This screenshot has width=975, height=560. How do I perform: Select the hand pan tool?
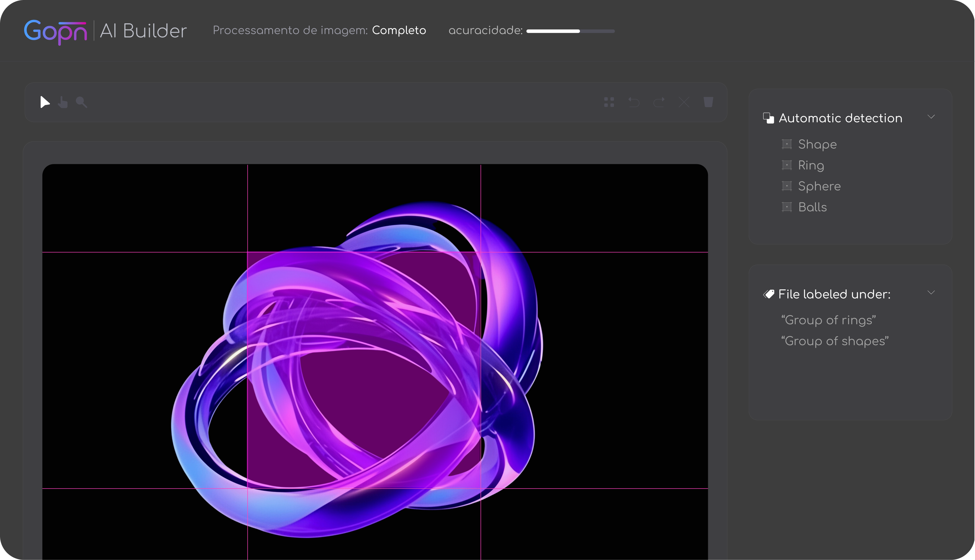click(x=63, y=102)
